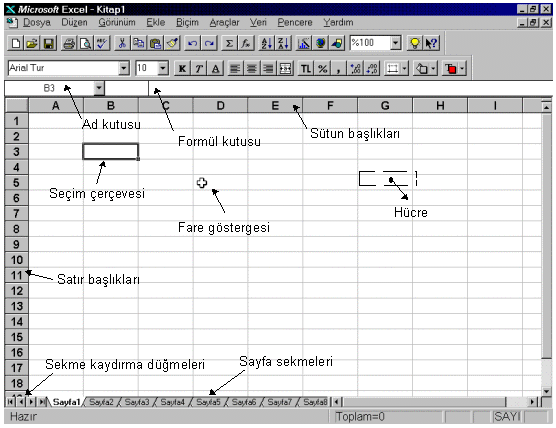Click the last-sheet tab scroll button
Screen dimensions: 556x428
(x=43, y=402)
